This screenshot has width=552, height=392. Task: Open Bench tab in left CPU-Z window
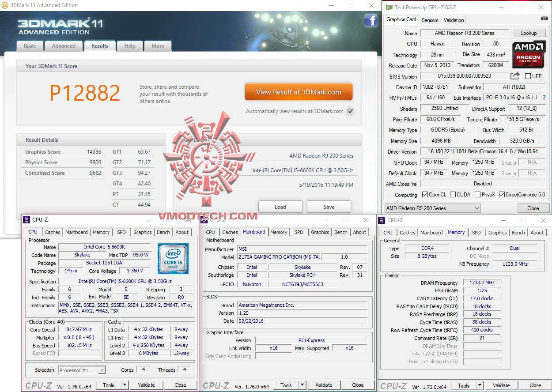163,232
